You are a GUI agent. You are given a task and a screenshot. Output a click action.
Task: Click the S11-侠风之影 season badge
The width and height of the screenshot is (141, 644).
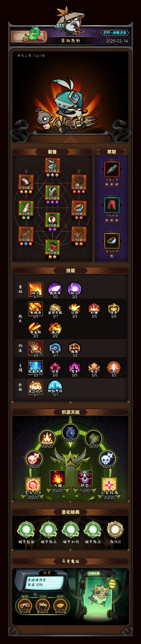(115, 33)
